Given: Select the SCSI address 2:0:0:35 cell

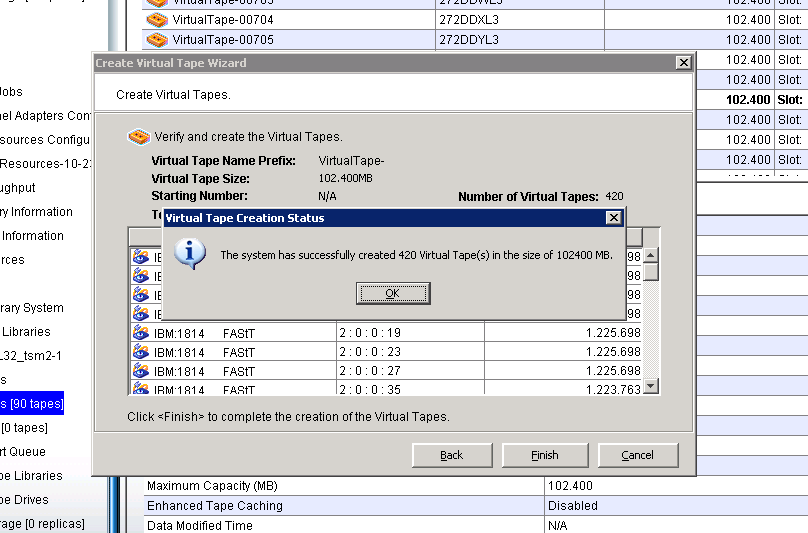Looking at the screenshot, I should tap(410, 388).
